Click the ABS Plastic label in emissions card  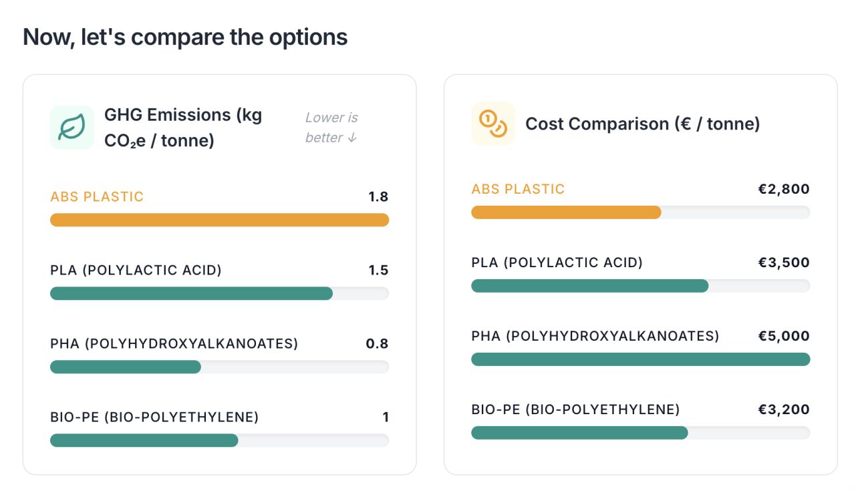click(97, 196)
